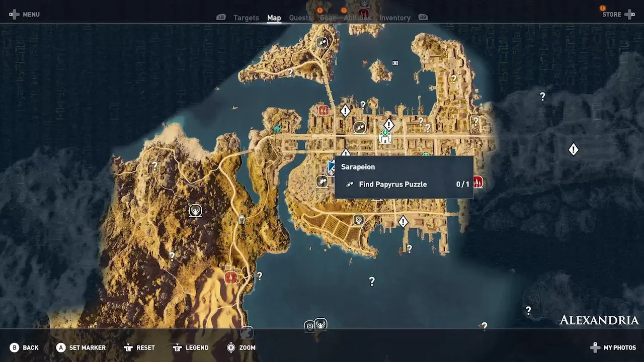Open the Quests tab
The image size is (644, 362).
tap(300, 18)
